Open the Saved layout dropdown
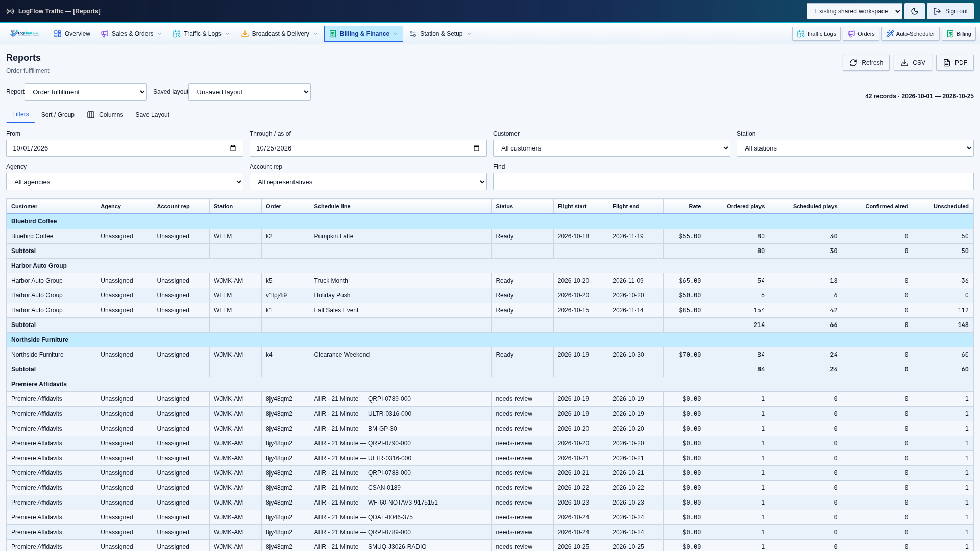The height and width of the screenshot is (551, 980). click(x=250, y=92)
